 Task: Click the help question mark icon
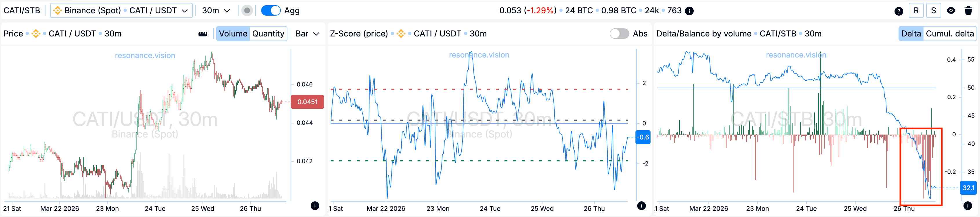(899, 11)
